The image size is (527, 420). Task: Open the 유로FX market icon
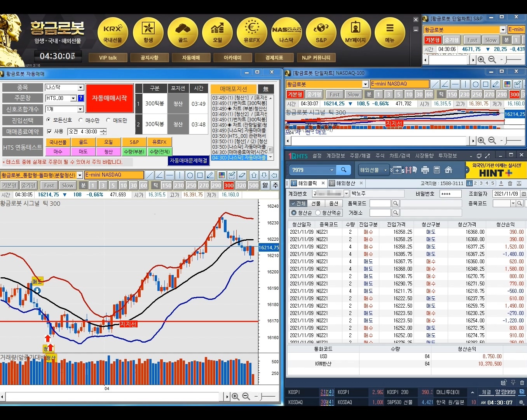click(252, 32)
